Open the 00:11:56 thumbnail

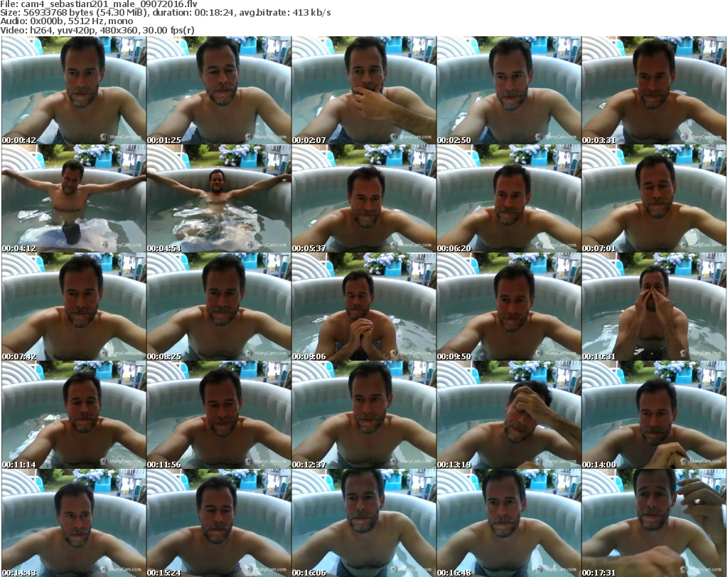(x=219, y=415)
